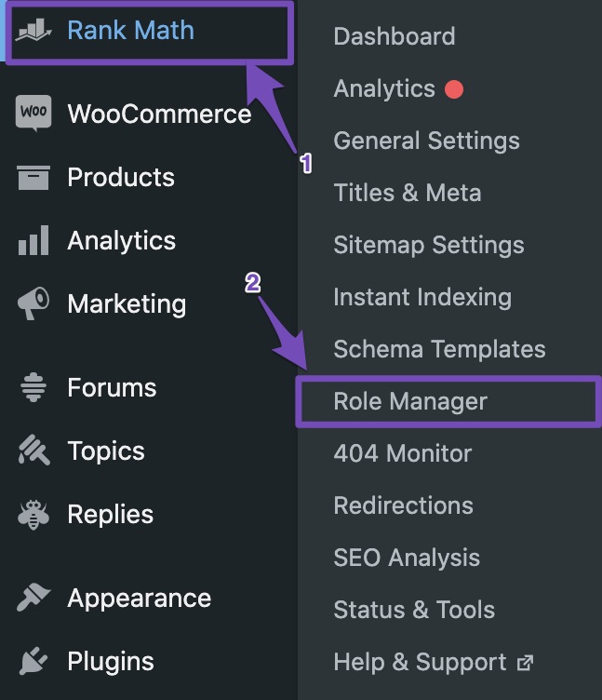Click the external link icon beside Help & Support
The width and height of the screenshot is (602, 700).
[526, 663]
